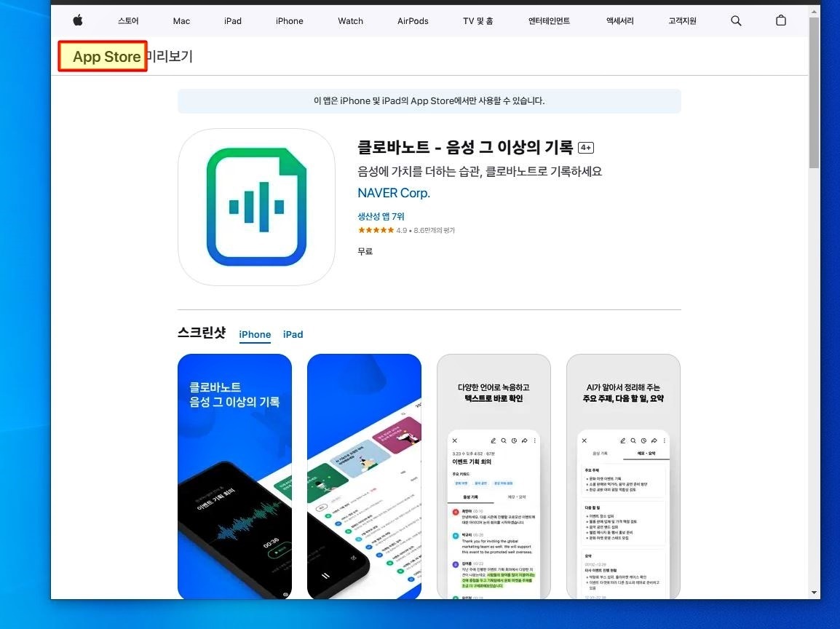Open the AI가 알아서 정리해 주는 screenshot

[x=624, y=476]
